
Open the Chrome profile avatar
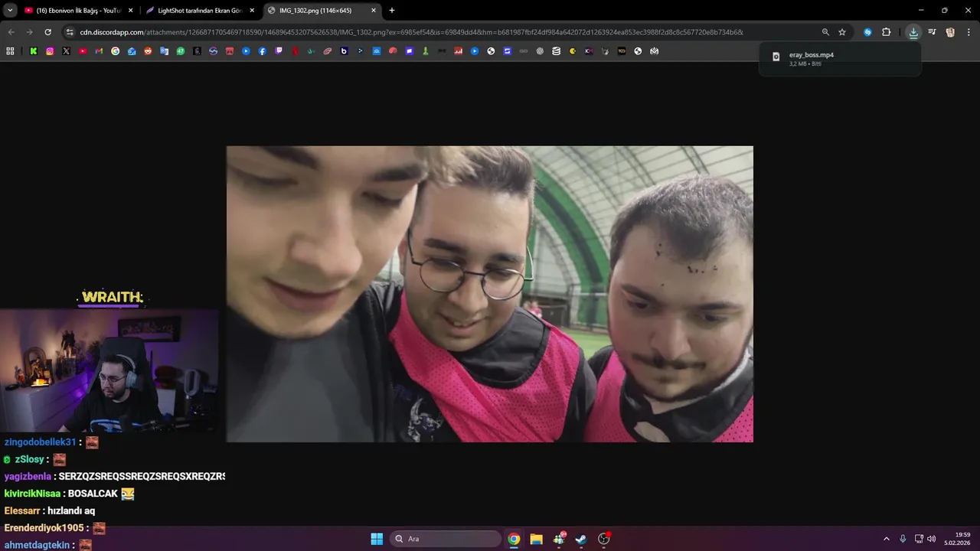[x=950, y=32]
